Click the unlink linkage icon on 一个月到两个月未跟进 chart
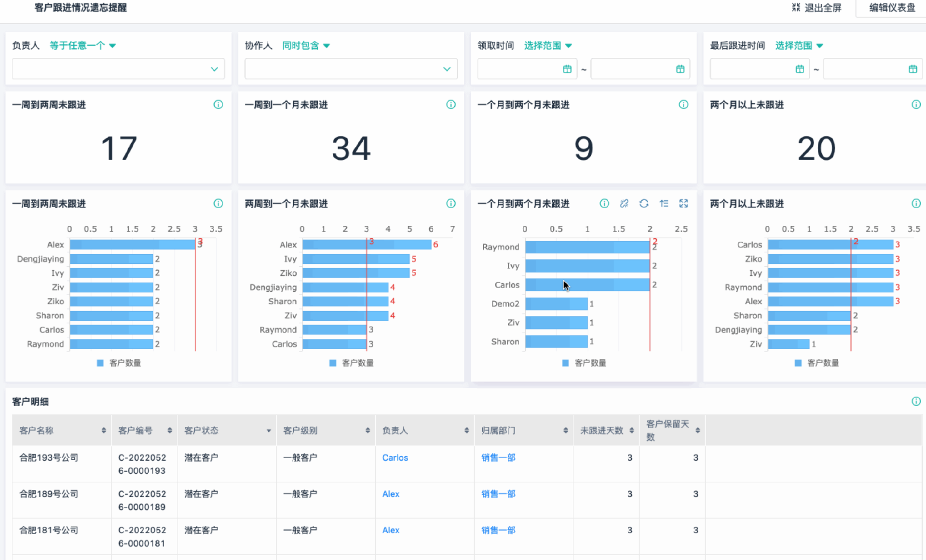The image size is (926, 560). [x=624, y=204]
